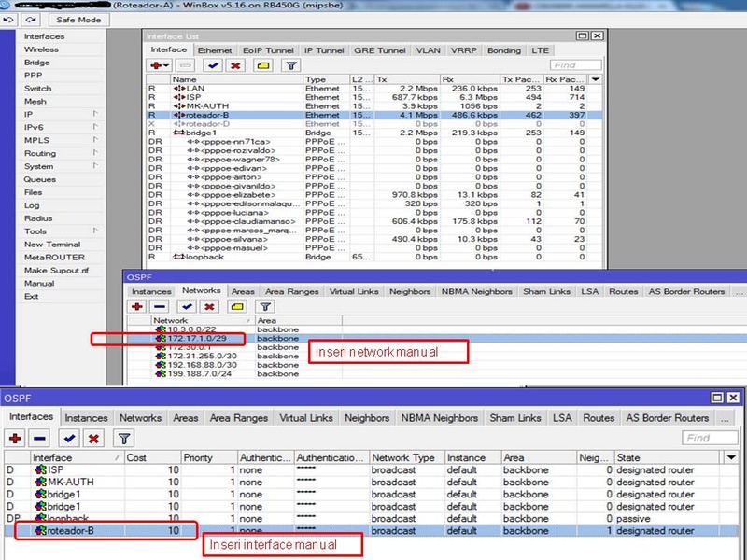Select the pppoe-elizabete interface row

[x=374, y=195]
